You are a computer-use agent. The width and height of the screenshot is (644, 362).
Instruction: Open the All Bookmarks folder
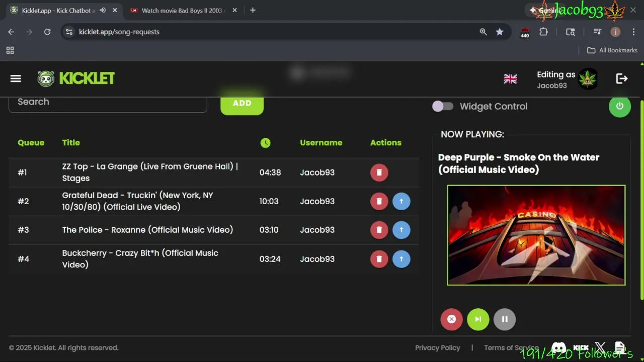click(612, 50)
